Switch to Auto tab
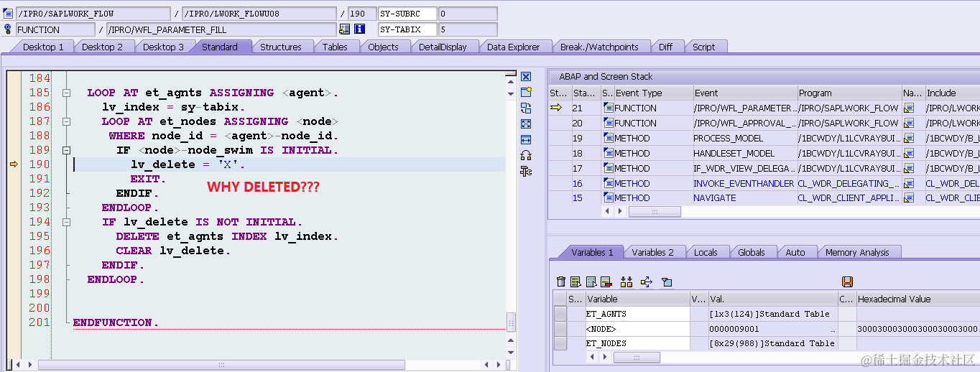 (795, 252)
